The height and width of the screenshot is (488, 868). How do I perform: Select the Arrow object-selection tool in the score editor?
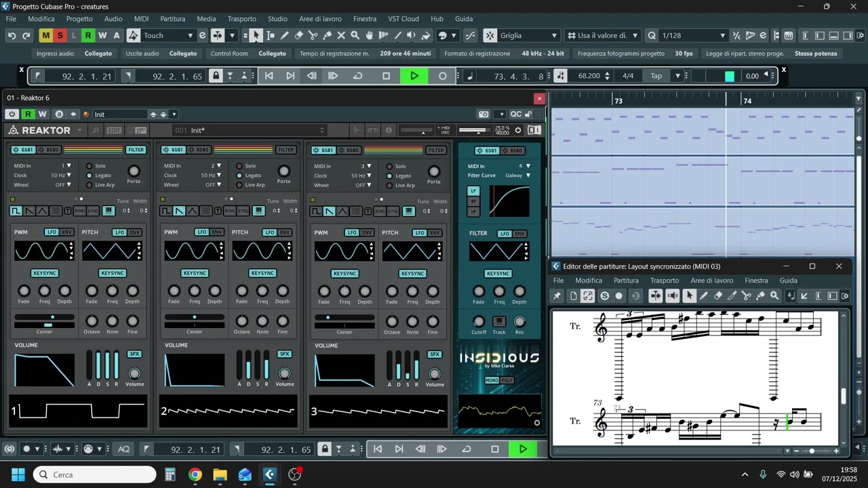(690, 296)
